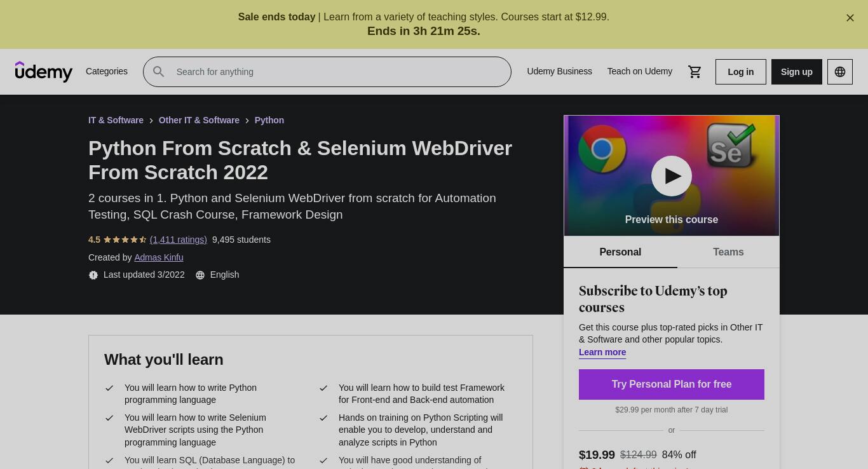The height and width of the screenshot is (469, 868).
Task: Open the Udemy logo home link
Action: pos(44,72)
